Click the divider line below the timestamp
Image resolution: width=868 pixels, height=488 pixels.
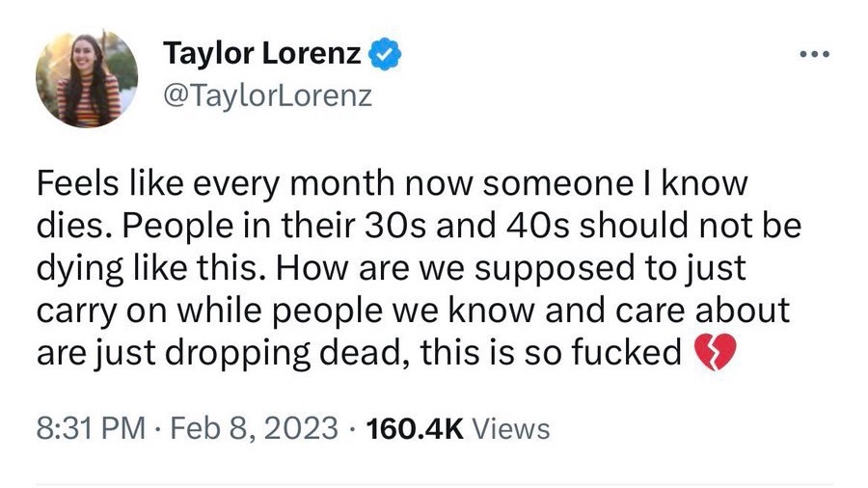(434, 481)
